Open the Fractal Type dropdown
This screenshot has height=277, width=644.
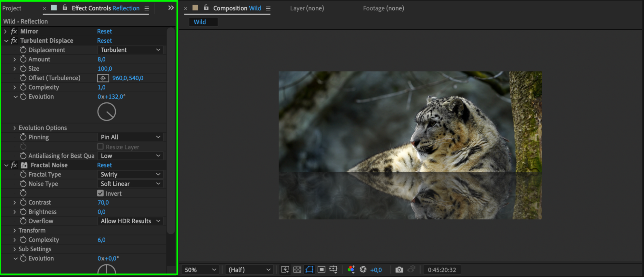[x=130, y=174]
